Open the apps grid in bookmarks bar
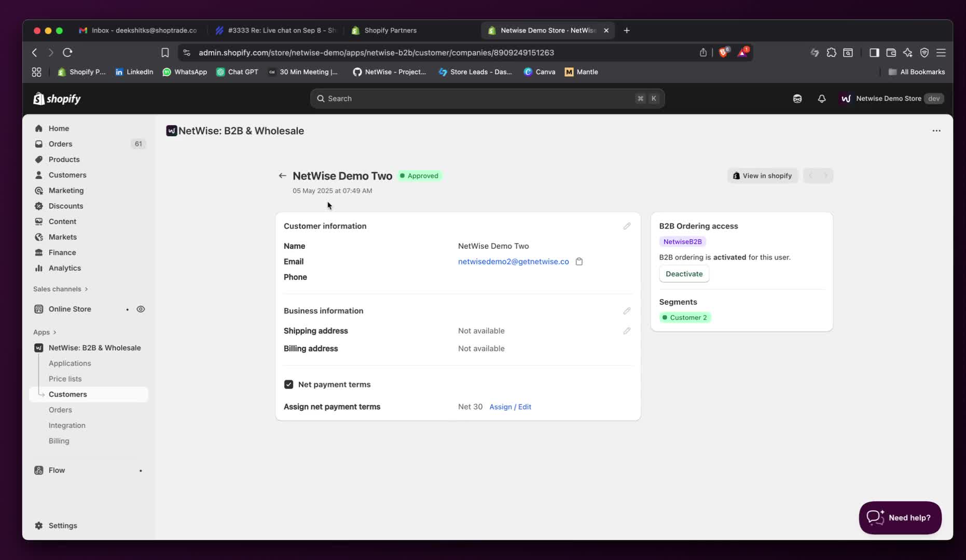Screen dimensions: 966x560 [36, 72]
